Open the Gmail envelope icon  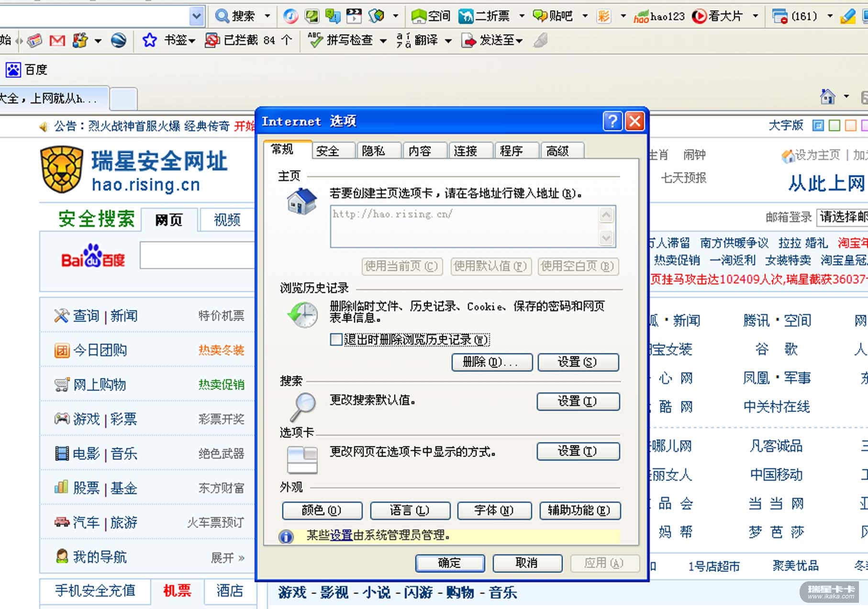[57, 41]
